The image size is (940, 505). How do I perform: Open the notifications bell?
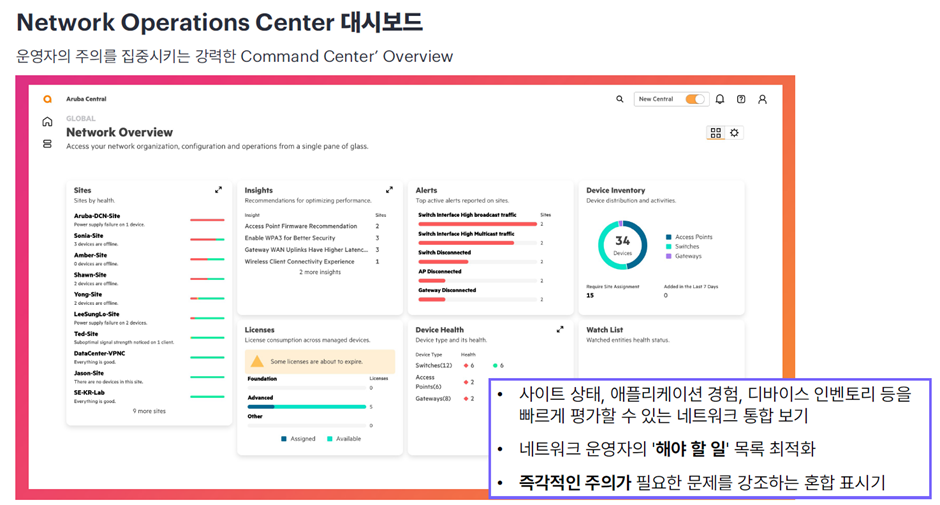tap(720, 99)
